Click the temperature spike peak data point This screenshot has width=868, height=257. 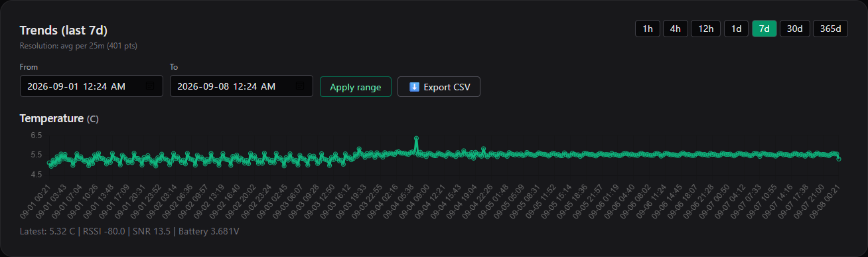pos(416,139)
